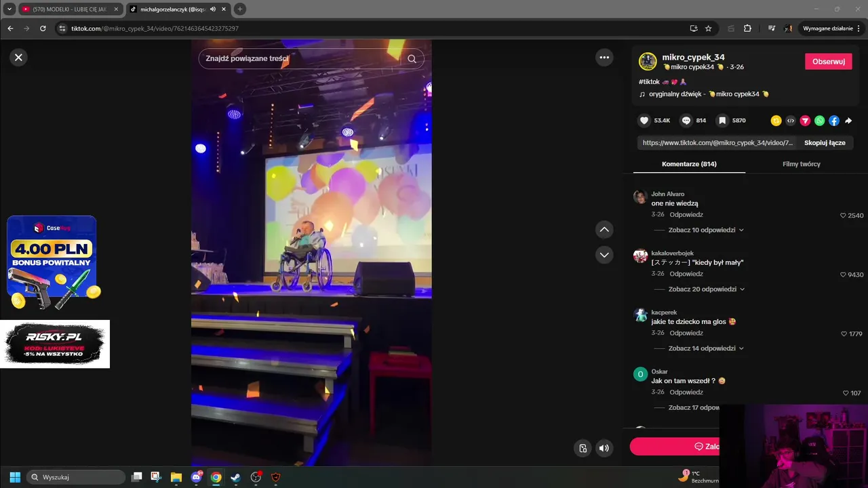This screenshot has height=488, width=868.
Task: Go back in browser history
Action: point(10,28)
